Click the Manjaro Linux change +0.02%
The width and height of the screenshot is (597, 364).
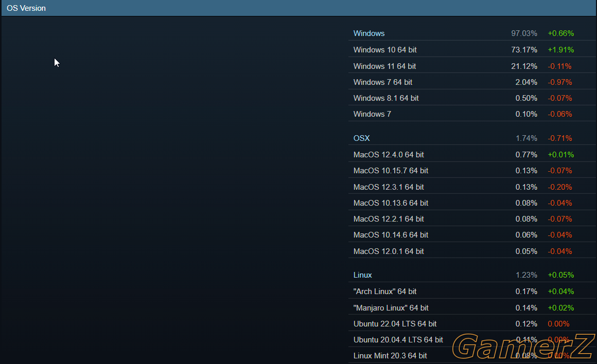[x=561, y=308]
